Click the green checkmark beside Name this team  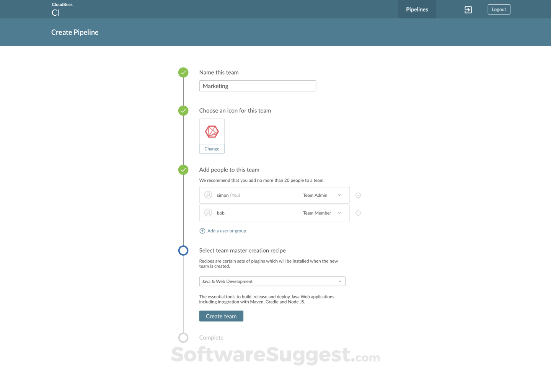pyautogui.click(x=183, y=72)
